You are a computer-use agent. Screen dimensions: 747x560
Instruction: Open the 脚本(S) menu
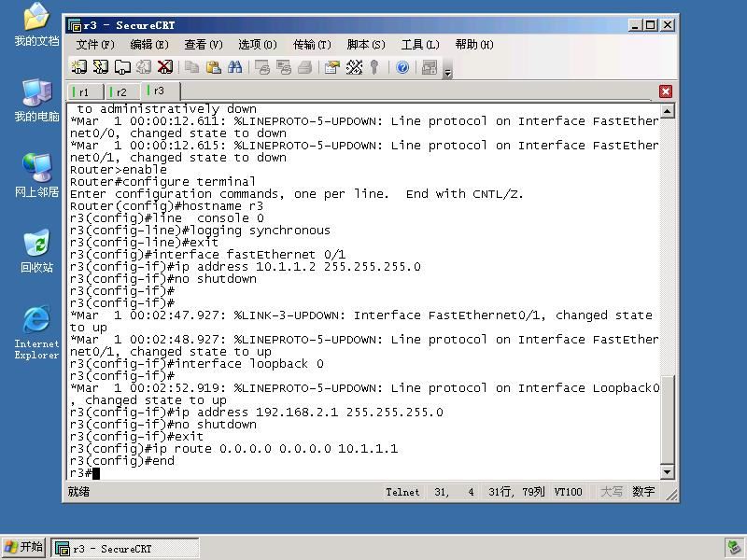(366, 45)
